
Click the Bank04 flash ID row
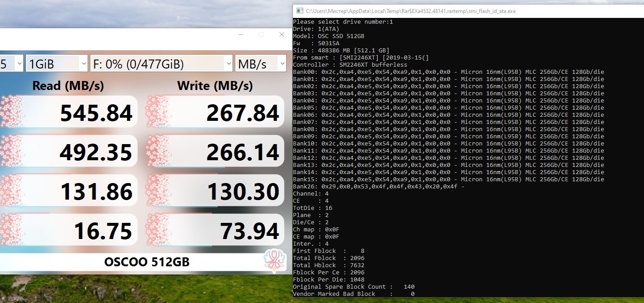449,100
